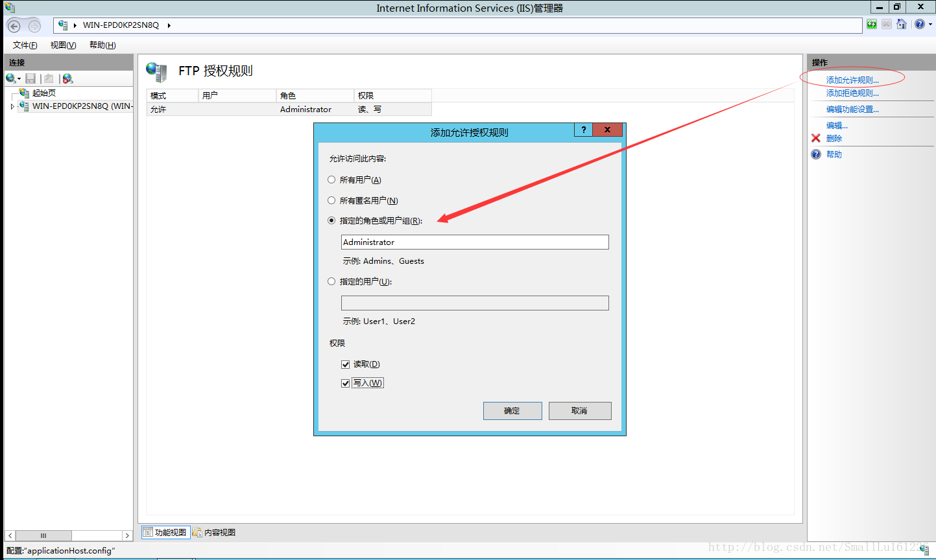The image size is (936, 560).
Task: Click the roles or user groups text field
Action: pos(475,242)
